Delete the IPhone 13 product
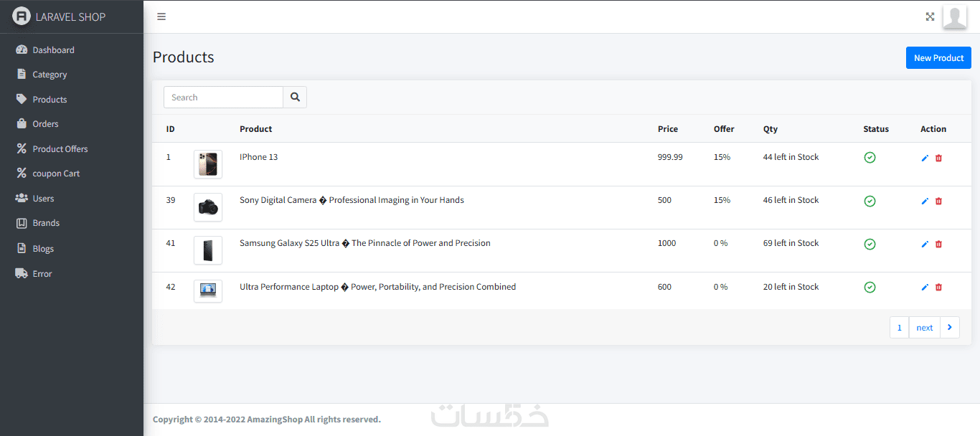Viewport: 980px width, 436px height. (938, 158)
